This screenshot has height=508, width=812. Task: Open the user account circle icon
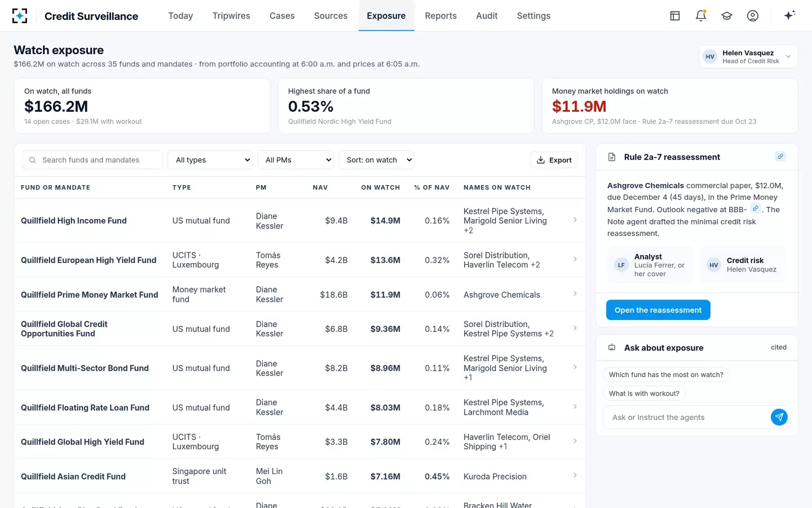click(x=753, y=16)
